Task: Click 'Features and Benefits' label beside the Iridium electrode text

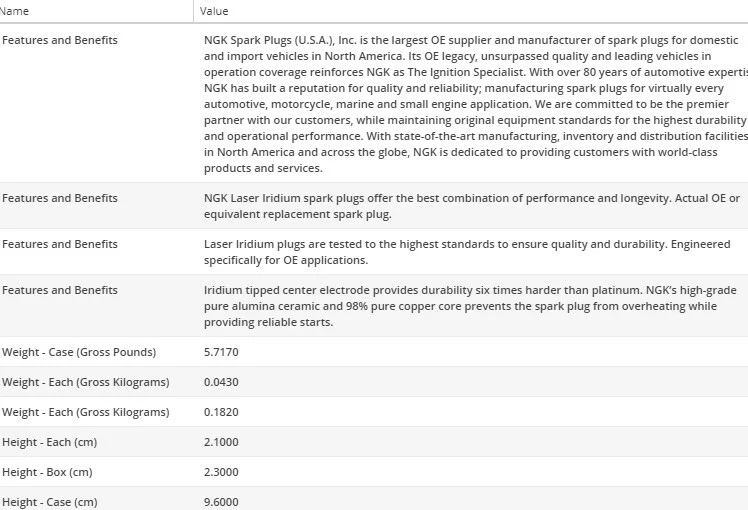Action: pyautogui.click(x=60, y=290)
